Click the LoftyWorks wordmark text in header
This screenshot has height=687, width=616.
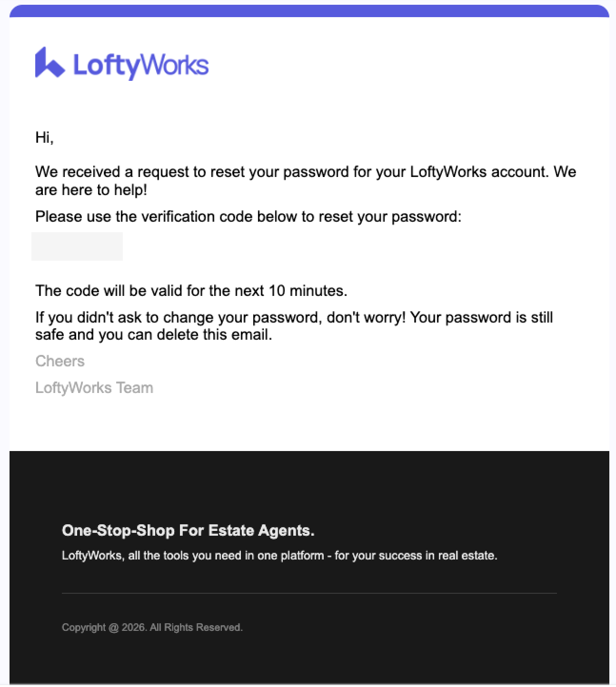tap(141, 65)
